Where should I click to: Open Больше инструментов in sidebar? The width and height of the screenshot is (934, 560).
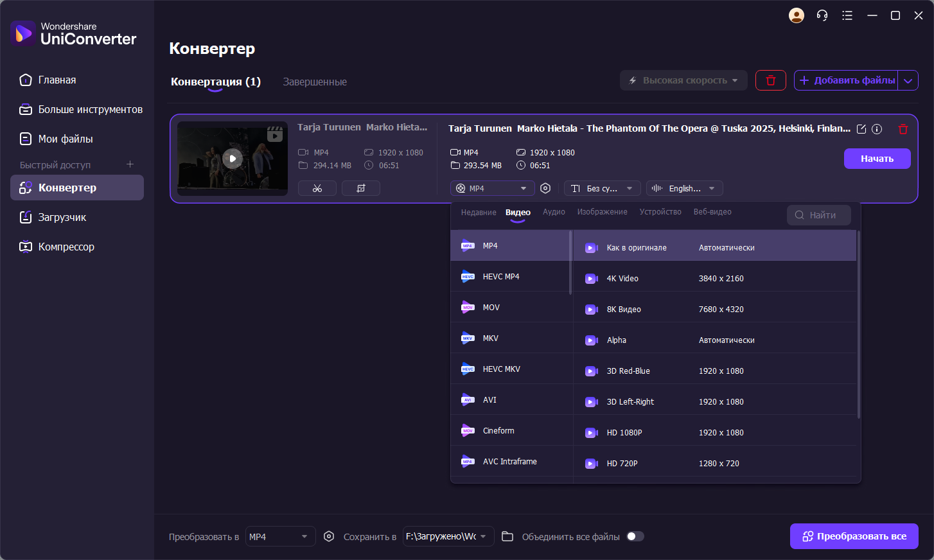click(77, 109)
